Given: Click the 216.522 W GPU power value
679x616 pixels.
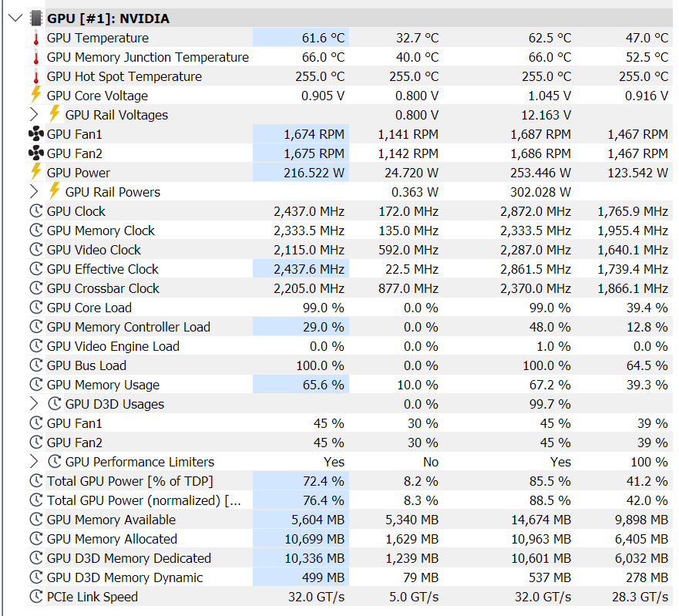Looking at the screenshot, I should click(314, 173).
